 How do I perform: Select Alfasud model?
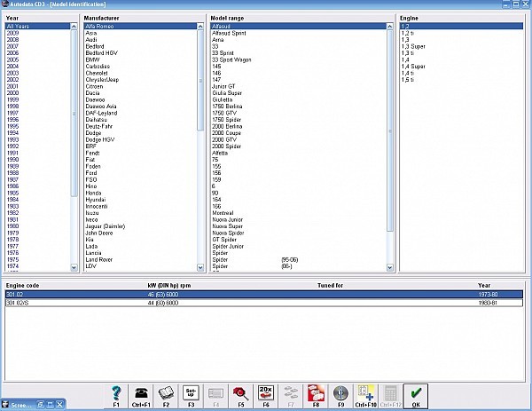pos(298,26)
